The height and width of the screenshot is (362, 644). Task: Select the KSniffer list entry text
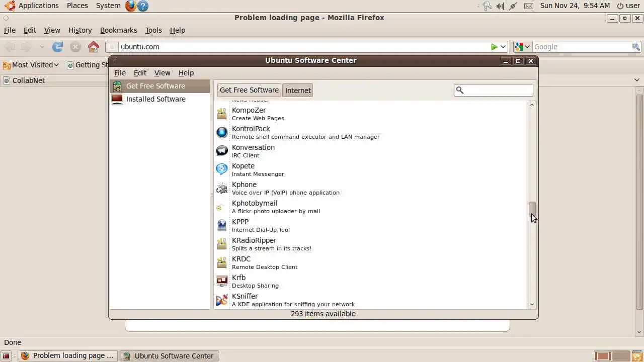pos(293,300)
